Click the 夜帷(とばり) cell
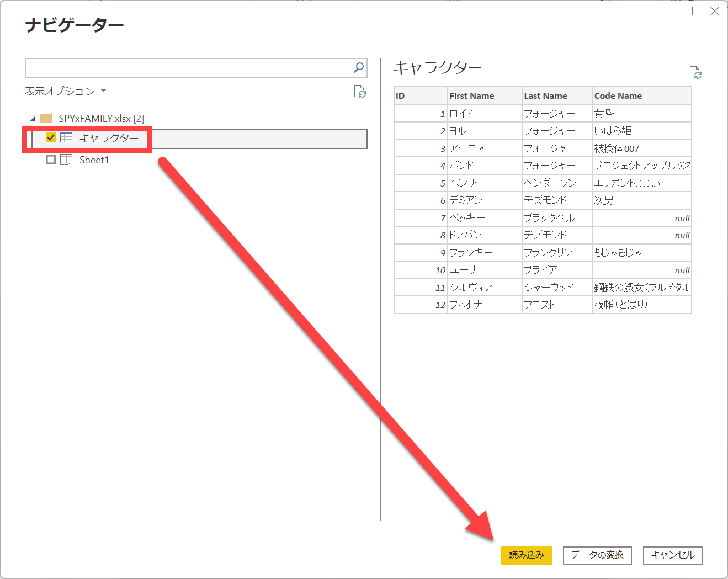728x579 pixels. coord(642,305)
